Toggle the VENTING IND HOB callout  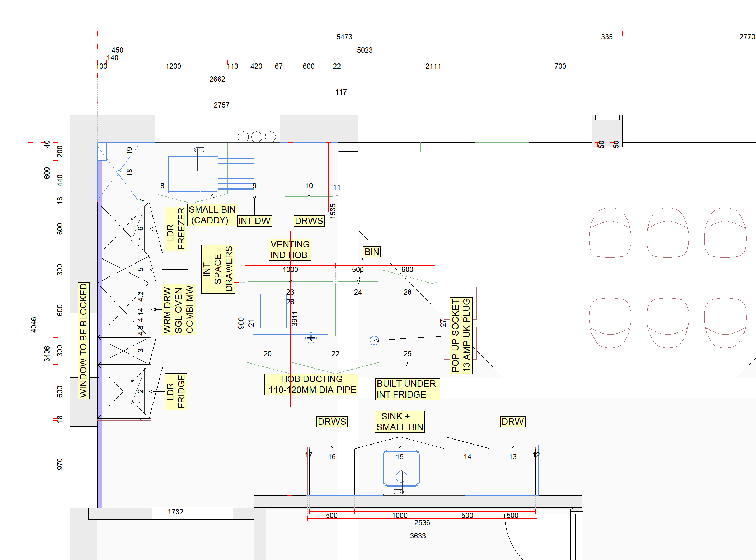pos(290,250)
